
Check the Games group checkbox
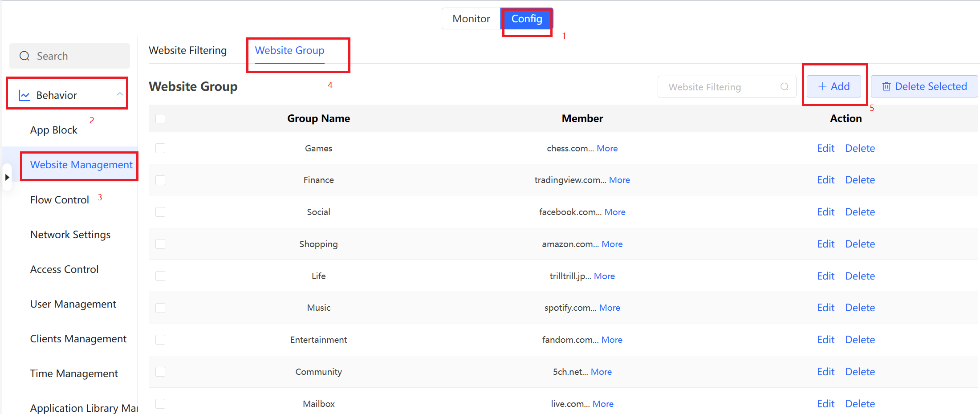160,148
